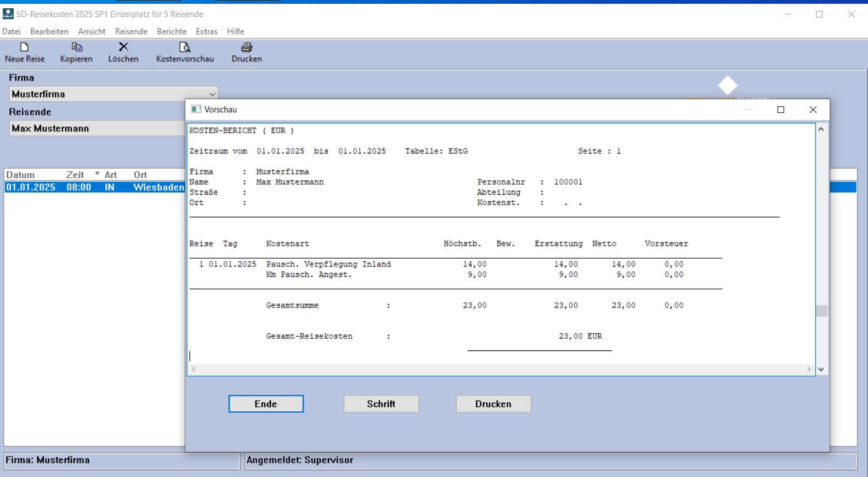
Task: Click the preview scroll down arrow
Action: 821,370
